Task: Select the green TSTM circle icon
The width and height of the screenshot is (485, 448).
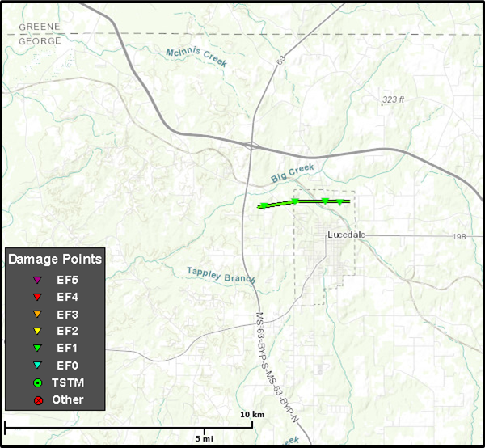Action: (x=37, y=382)
